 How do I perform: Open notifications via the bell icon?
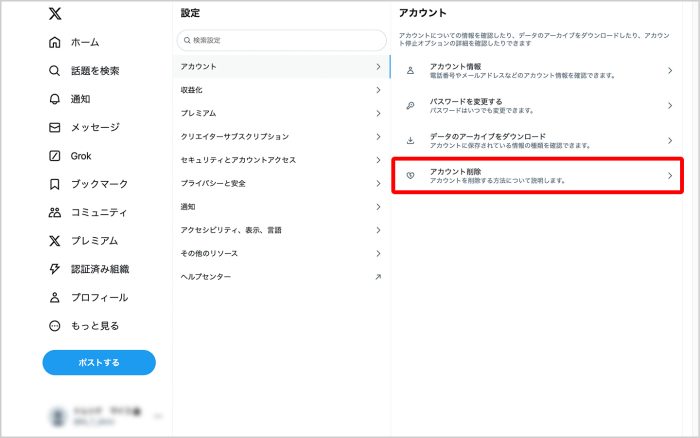pyautogui.click(x=55, y=99)
